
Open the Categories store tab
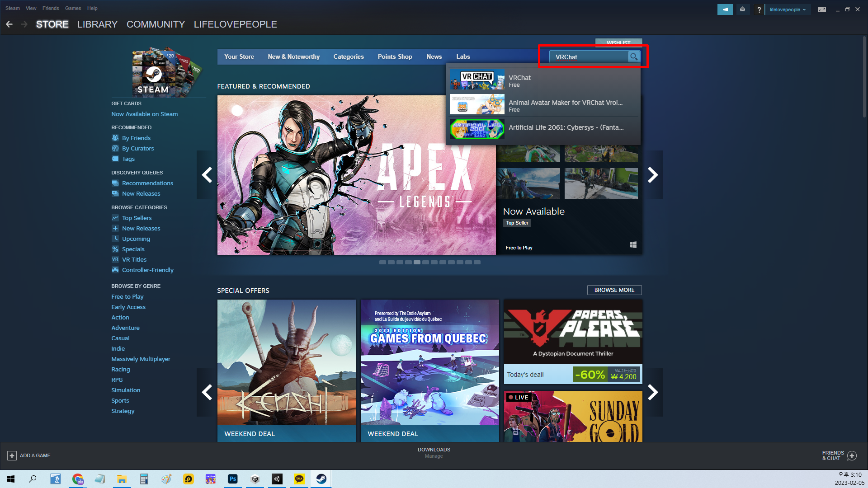click(348, 56)
